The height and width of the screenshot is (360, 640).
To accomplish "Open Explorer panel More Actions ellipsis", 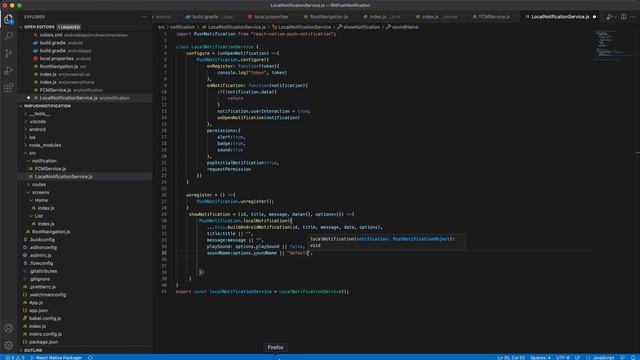I will 144,17.
